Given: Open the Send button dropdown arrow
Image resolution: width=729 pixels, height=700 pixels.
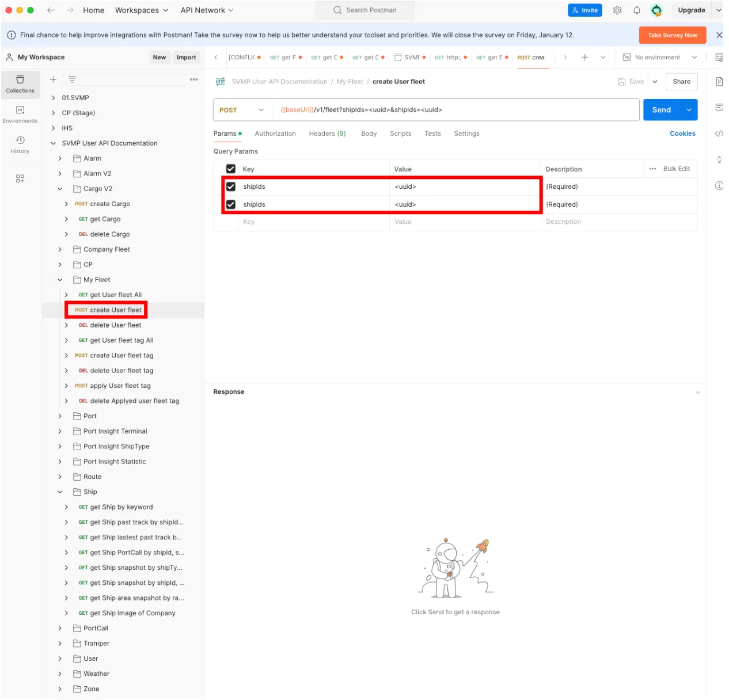Looking at the screenshot, I should 689,110.
